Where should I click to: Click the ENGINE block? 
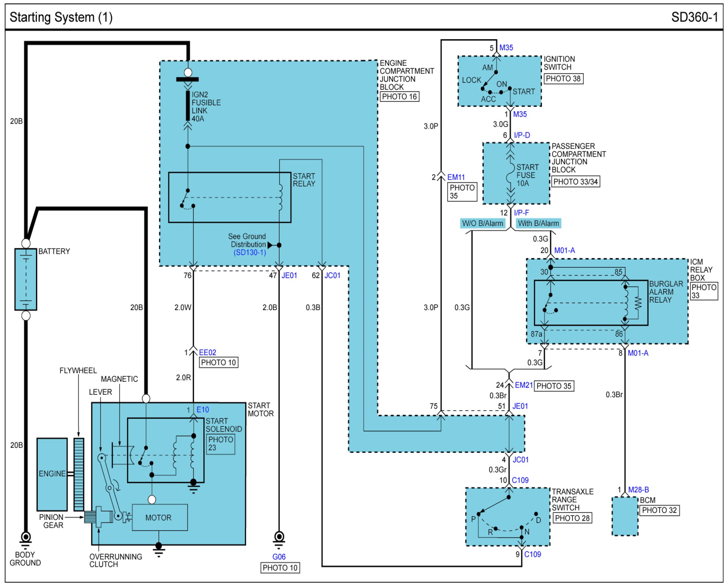(52, 474)
